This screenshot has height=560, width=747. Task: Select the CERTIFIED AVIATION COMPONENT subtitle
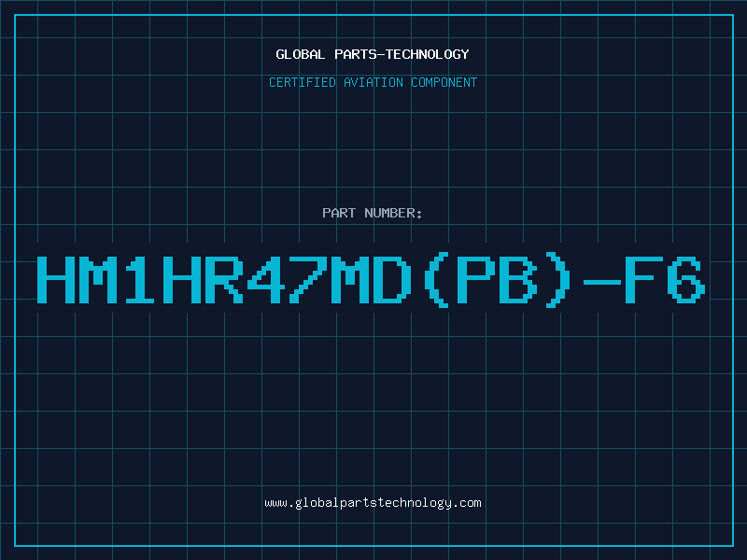tap(373, 82)
